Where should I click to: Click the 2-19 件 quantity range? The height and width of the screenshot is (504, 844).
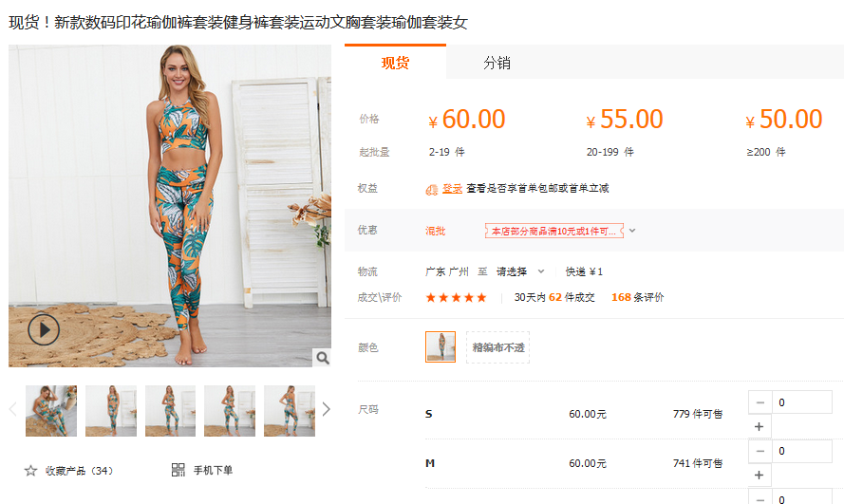(x=447, y=152)
